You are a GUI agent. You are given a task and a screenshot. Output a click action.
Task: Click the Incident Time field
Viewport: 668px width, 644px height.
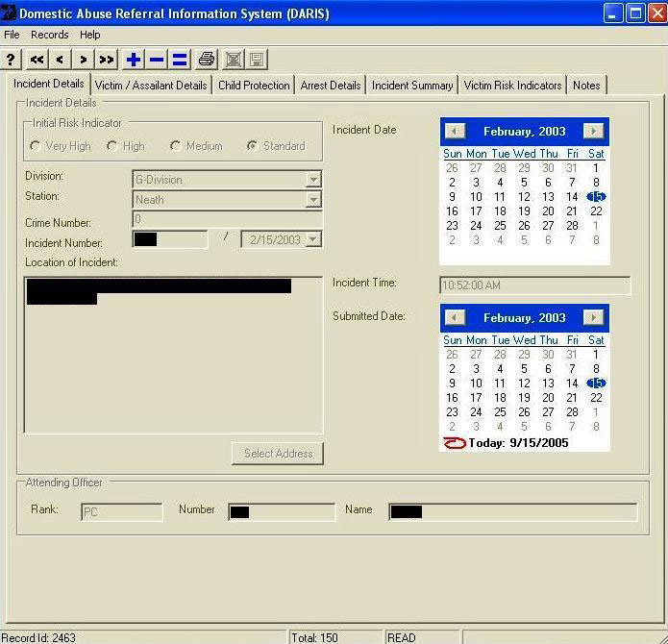534,285
